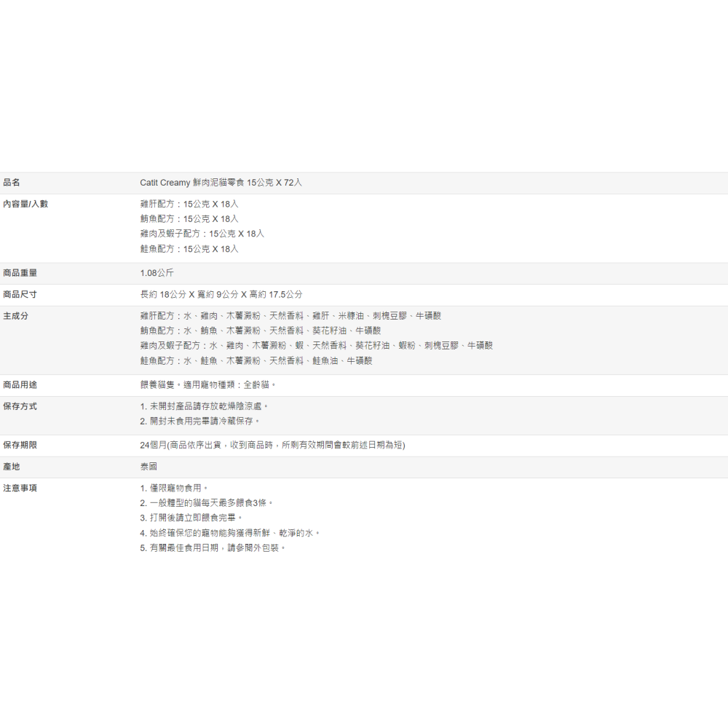This screenshot has width=728, height=728.
Task: Click the 商品重量 row label
Action: (x=20, y=273)
